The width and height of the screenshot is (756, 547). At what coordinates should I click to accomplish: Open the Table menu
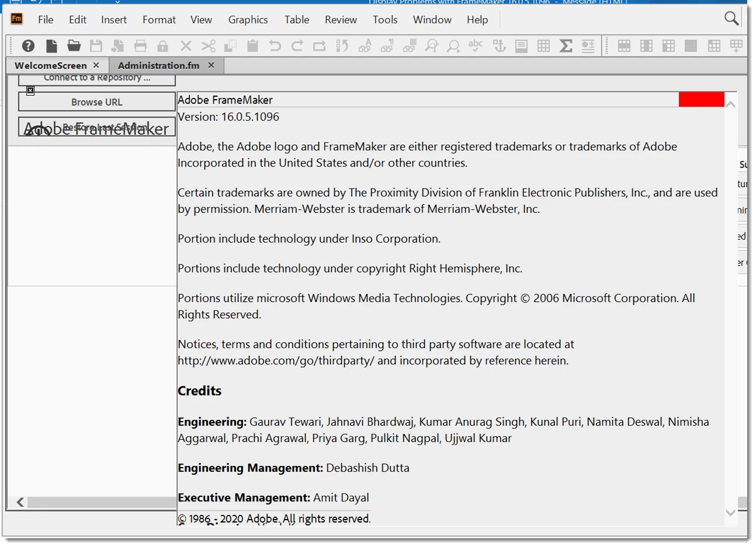[297, 20]
